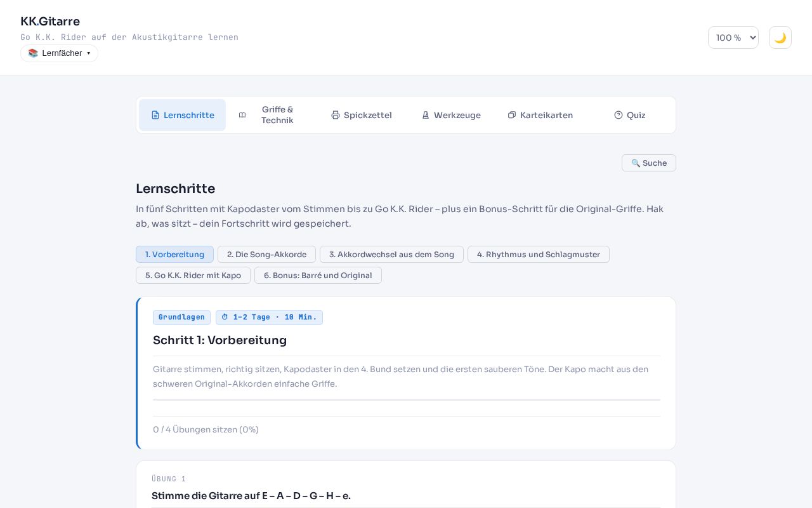This screenshot has width=812, height=508.
Task: Select 3. Akkordwechsel aus dem Song
Action: tap(391, 255)
